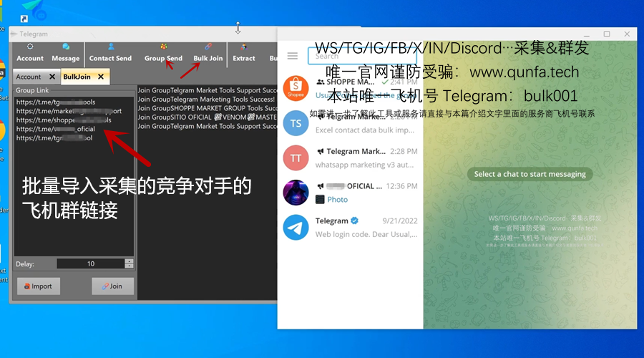
Task: Click the Photo message preview
Action: 337,199
